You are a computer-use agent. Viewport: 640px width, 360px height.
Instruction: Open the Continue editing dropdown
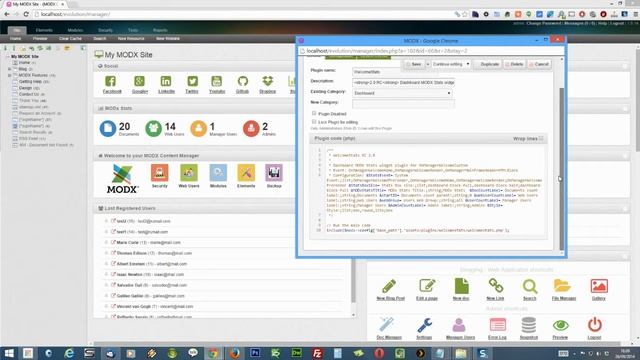[x=451, y=64]
